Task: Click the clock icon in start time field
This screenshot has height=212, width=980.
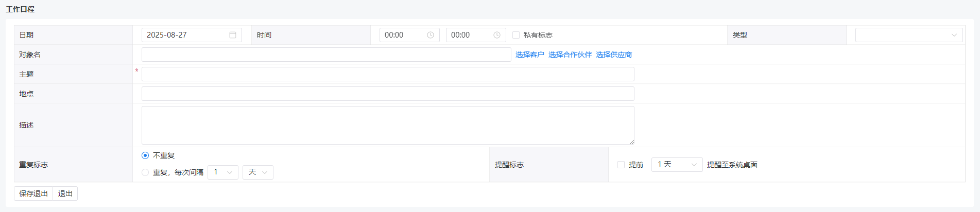Action: tap(431, 35)
